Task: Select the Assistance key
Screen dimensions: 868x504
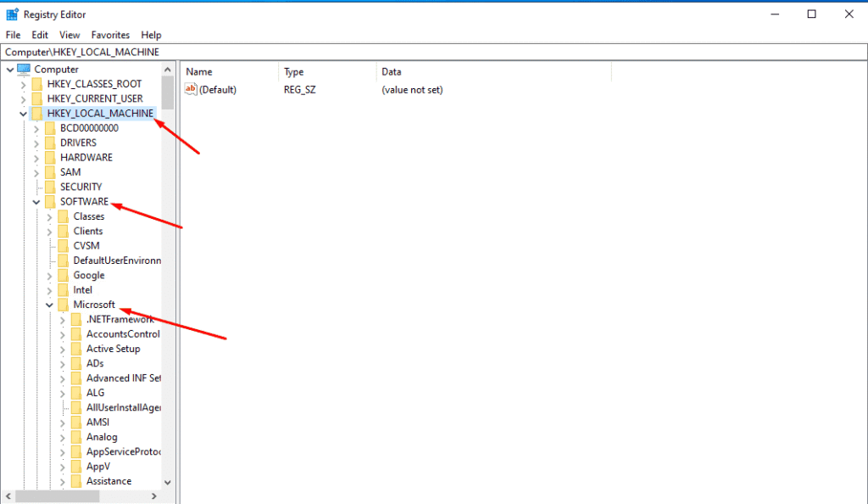Action: pyautogui.click(x=109, y=481)
